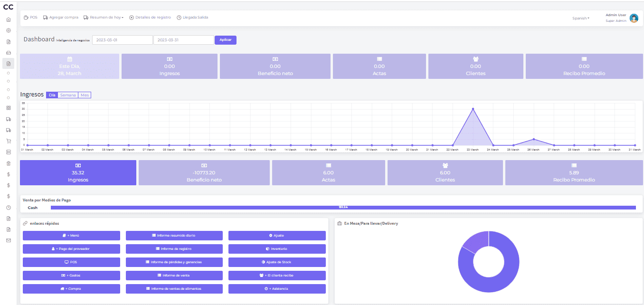The width and height of the screenshot is (644, 305).
Task: Open the Informe de venta quick link
Action: tap(174, 276)
